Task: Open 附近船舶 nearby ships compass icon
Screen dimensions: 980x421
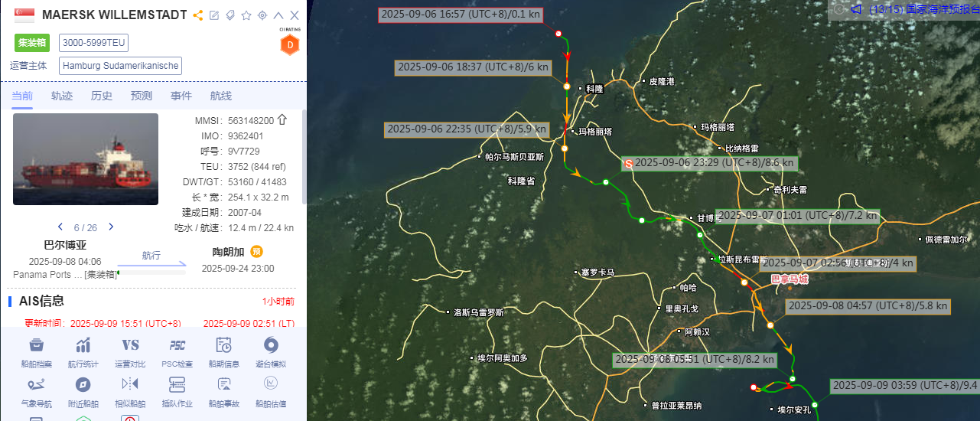Action: pyautogui.click(x=83, y=384)
